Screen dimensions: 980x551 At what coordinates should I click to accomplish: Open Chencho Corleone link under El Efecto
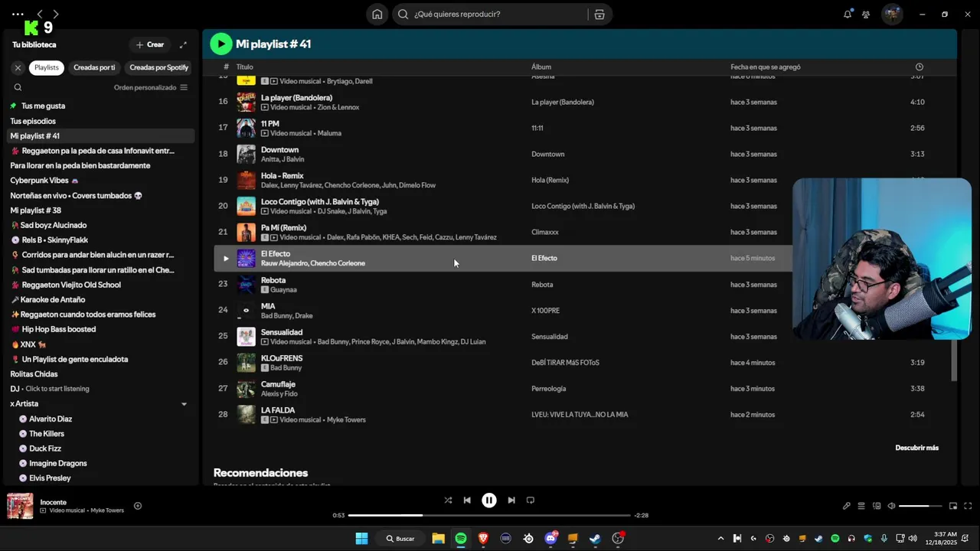pos(338,263)
